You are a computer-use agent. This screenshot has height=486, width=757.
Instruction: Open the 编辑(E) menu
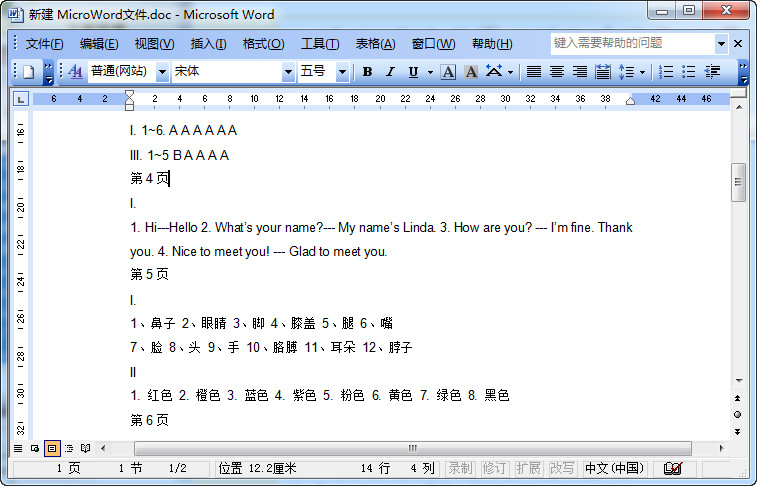coord(99,44)
